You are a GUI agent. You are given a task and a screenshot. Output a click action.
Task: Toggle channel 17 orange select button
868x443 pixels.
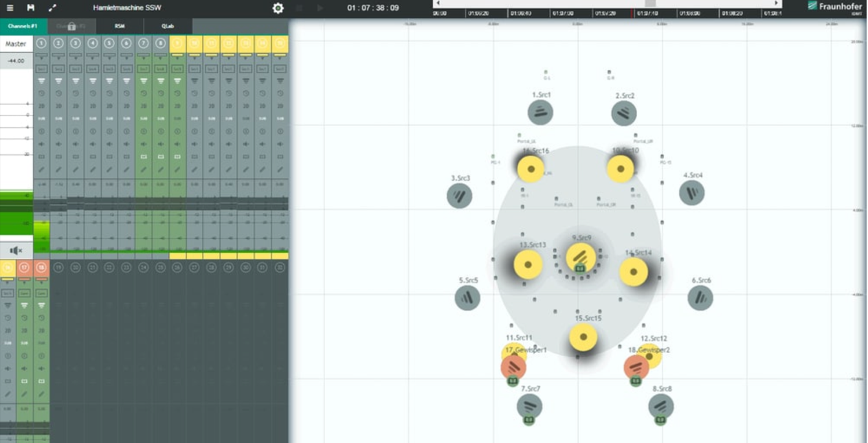tap(24, 268)
